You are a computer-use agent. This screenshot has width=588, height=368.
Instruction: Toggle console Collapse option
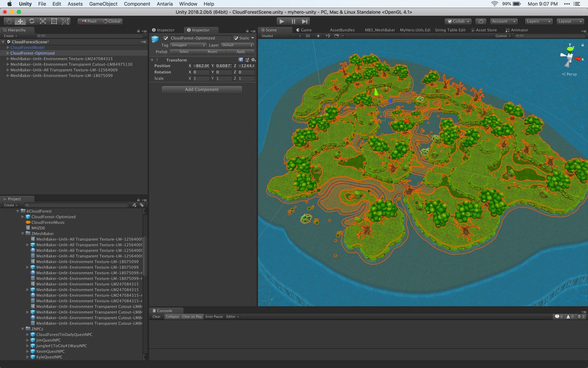(172, 316)
